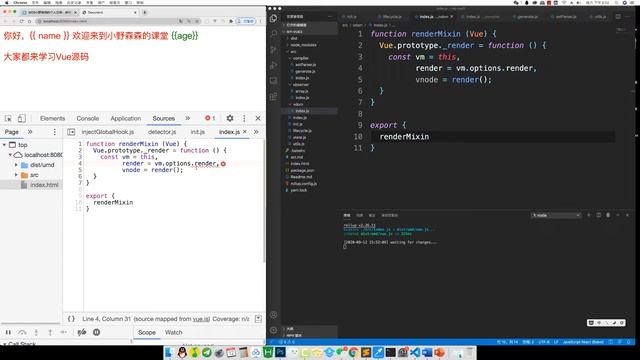This screenshot has height=360, width=640.
Task: Click the step into debugger button
Action: tap(36, 332)
